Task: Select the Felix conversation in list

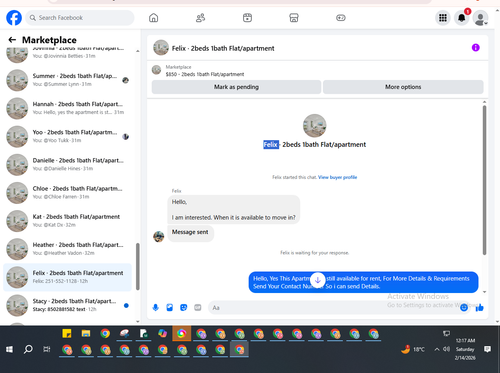Action: click(68, 277)
